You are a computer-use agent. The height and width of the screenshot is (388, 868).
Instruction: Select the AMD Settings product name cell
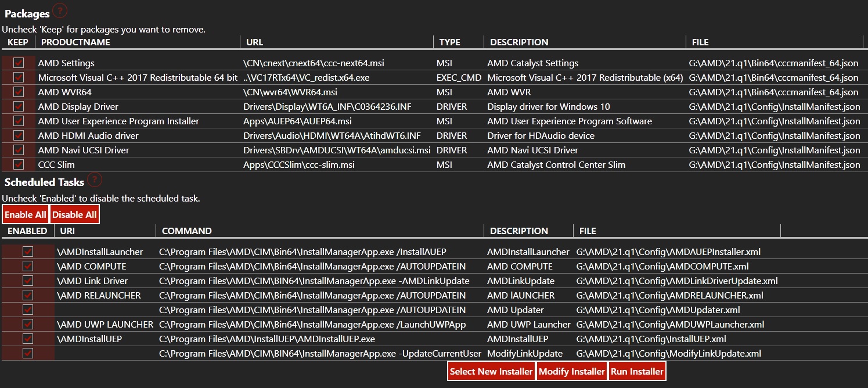tap(66, 63)
